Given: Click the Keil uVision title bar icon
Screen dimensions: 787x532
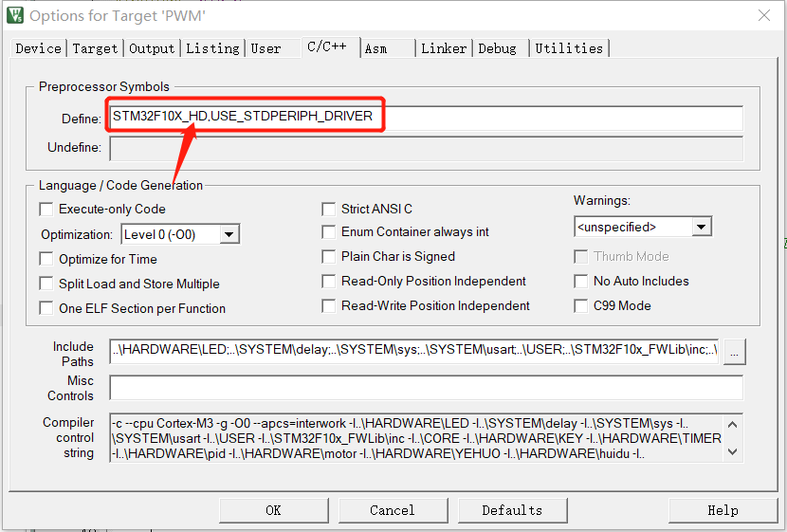Looking at the screenshot, I should coord(14,15).
